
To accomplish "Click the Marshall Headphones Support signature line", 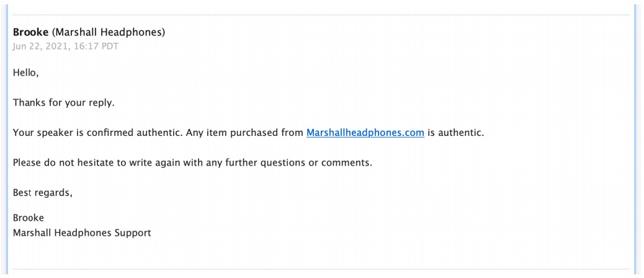I will 82,233.
